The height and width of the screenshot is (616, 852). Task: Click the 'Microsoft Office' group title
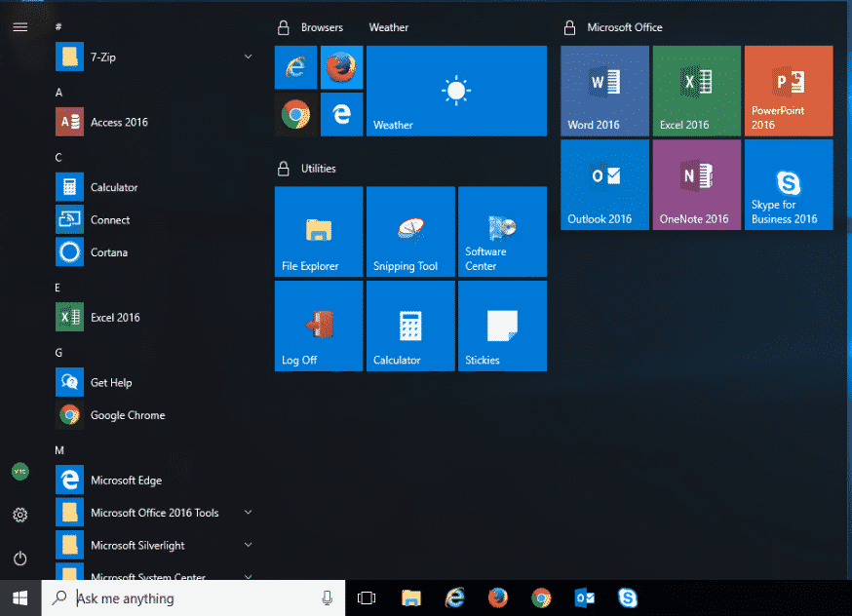pos(625,27)
